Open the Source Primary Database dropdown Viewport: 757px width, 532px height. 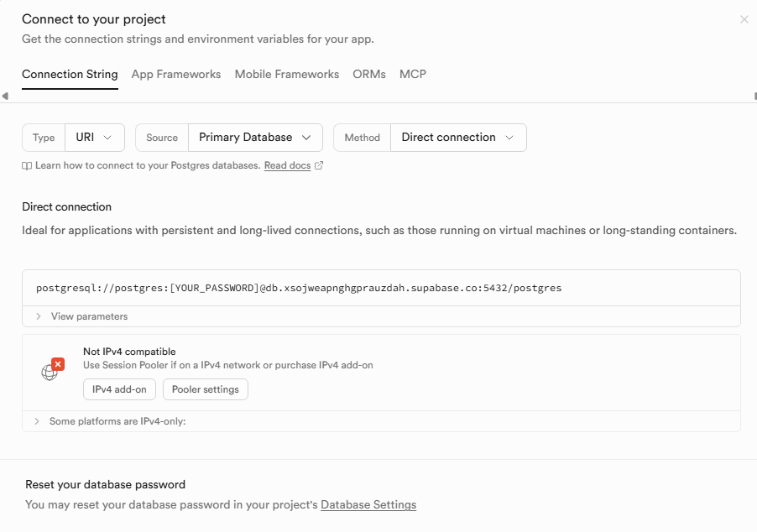click(255, 138)
